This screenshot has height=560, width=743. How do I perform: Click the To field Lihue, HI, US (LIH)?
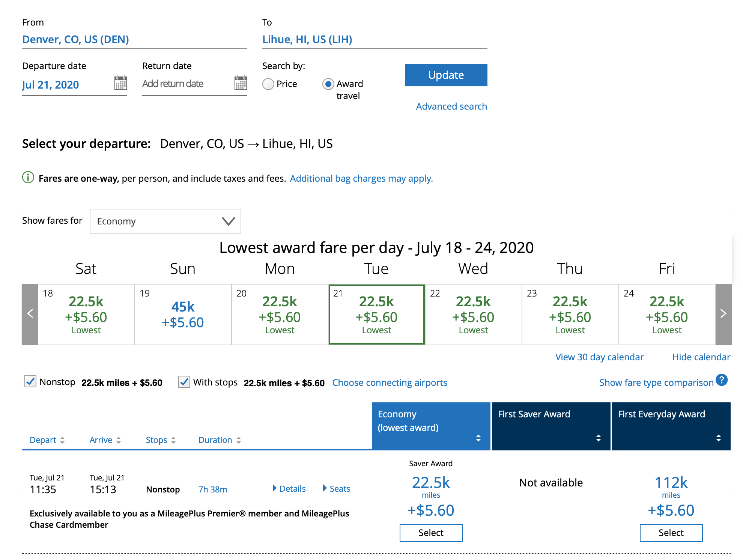coord(375,39)
